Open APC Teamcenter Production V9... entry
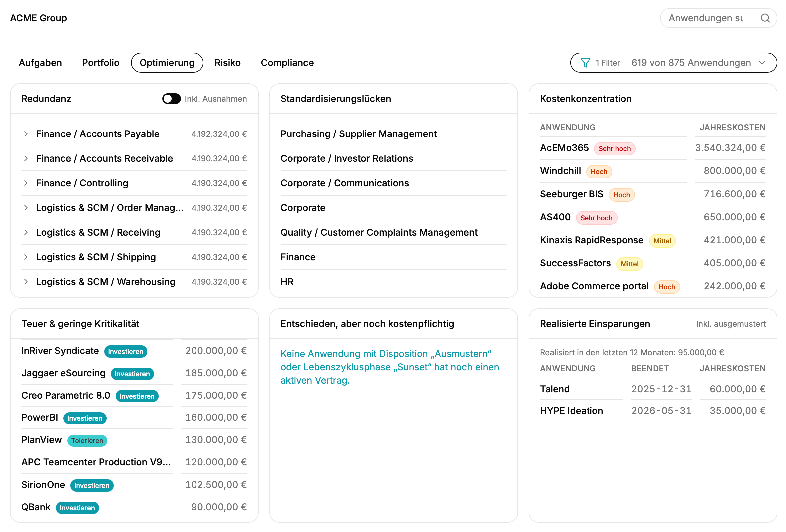 click(96, 462)
